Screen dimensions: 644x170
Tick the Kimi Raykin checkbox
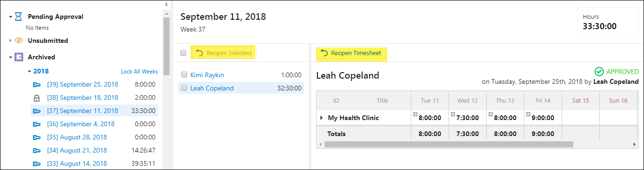point(184,75)
